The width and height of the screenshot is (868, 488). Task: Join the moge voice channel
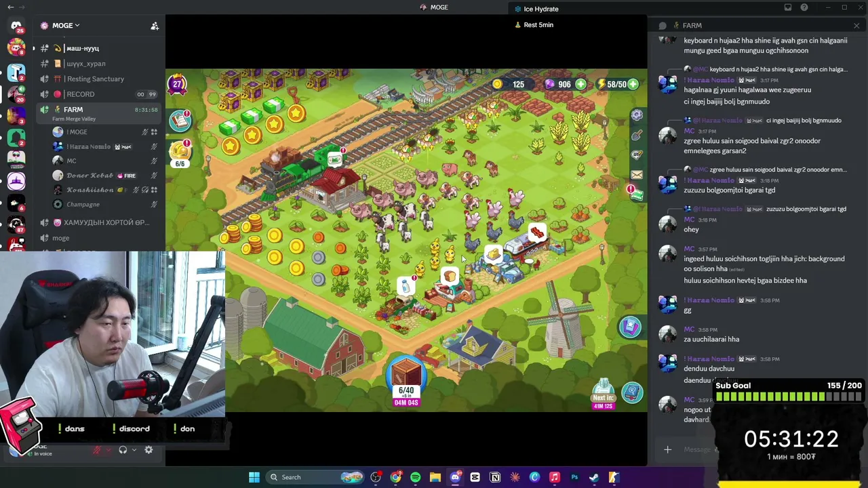pyautogui.click(x=99, y=238)
